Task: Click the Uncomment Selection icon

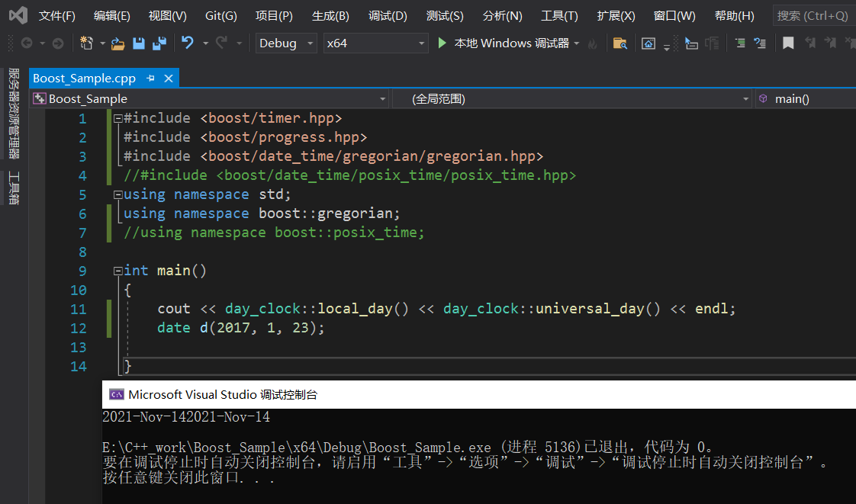Action: [760, 43]
